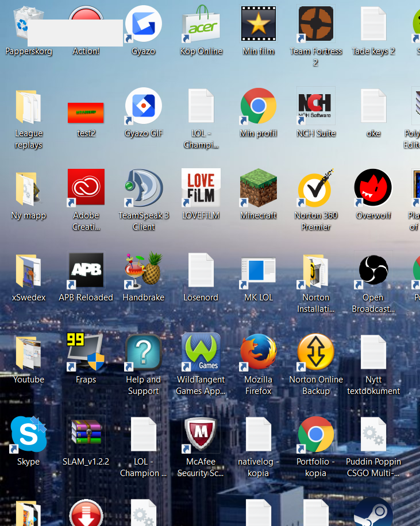The width and height of the screenshot is (420, 526).
Task: Select the Lösenord text file
Action: click(201, 270)
